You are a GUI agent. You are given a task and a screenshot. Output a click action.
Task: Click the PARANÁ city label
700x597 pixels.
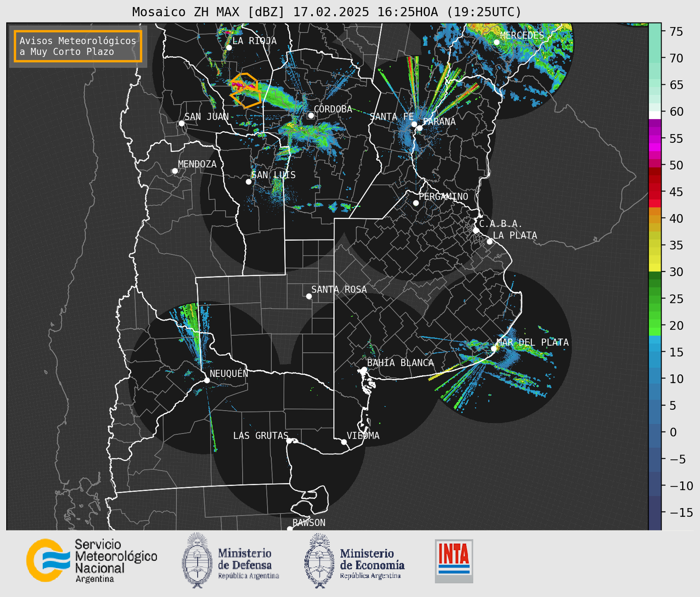(x=439, y=121)
